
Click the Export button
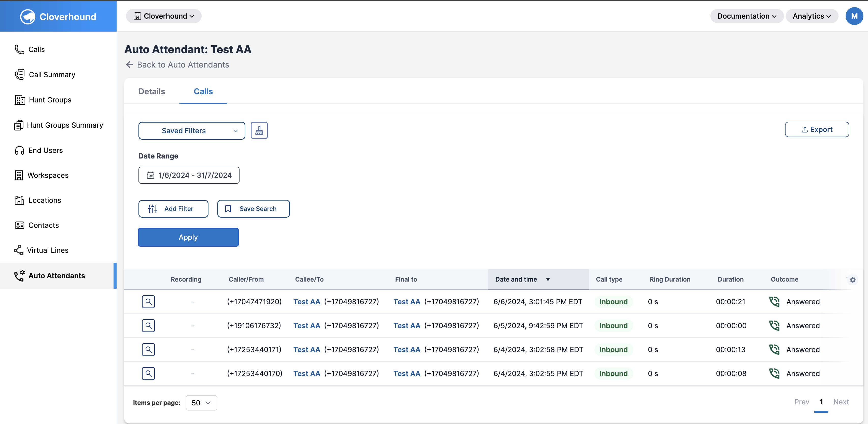click(x=816, y=129)
